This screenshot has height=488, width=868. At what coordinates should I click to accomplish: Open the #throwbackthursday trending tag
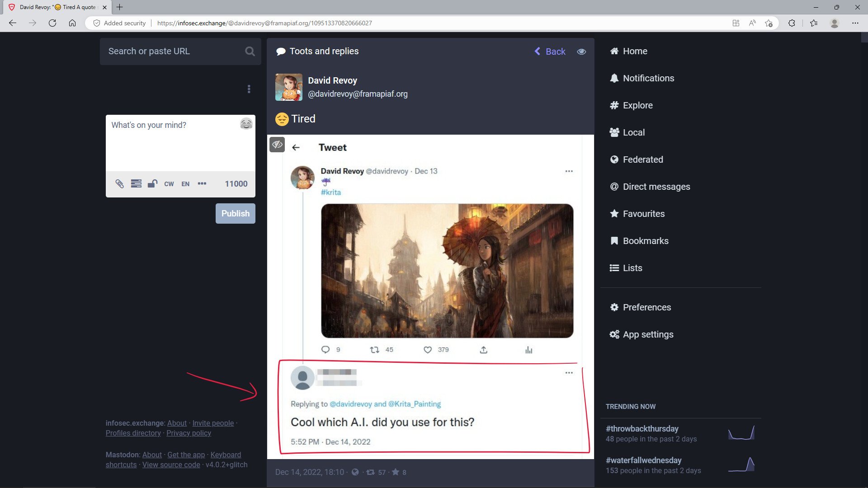[x=642, y=429]
